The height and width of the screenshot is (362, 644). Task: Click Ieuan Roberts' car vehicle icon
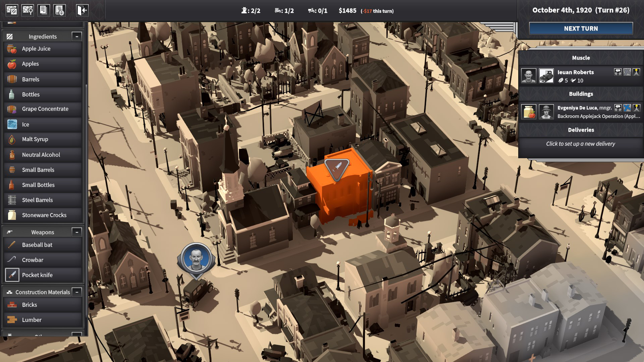tap(546, 76)
